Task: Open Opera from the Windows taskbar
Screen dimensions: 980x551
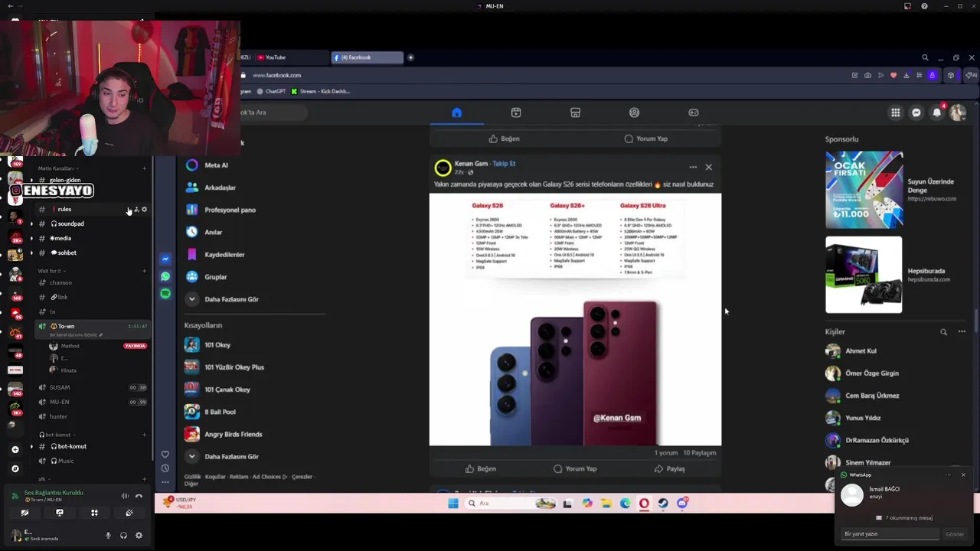Action: 644,503
